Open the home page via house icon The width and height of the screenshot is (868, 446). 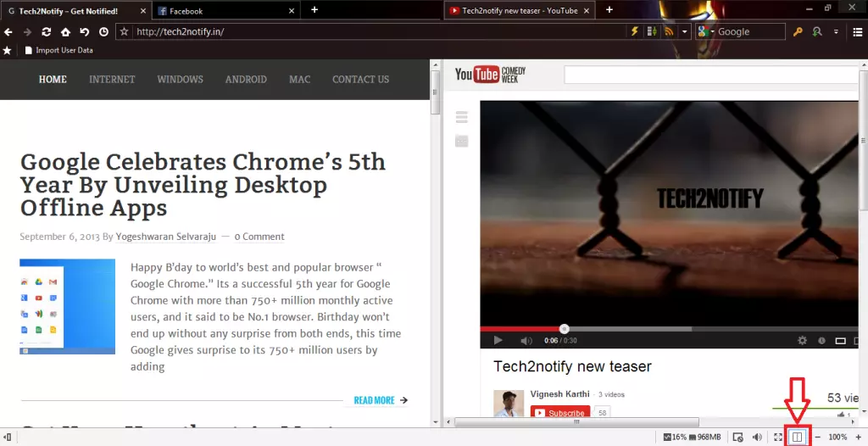(65, 32)
